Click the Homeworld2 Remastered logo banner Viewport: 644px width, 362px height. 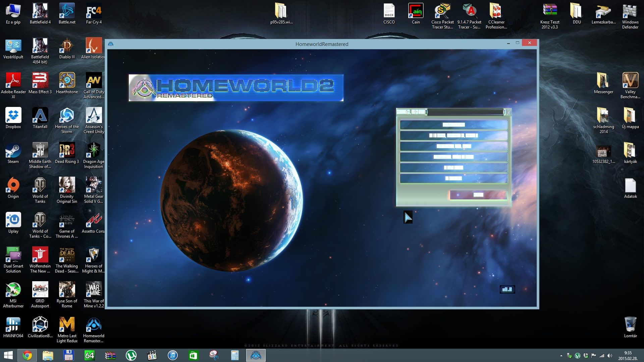point(236,88)
